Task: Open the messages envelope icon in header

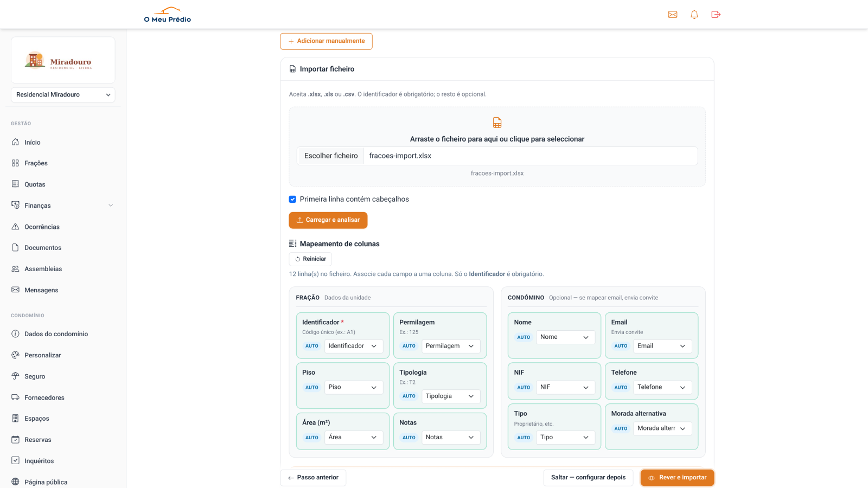Action: pos(673,15)
